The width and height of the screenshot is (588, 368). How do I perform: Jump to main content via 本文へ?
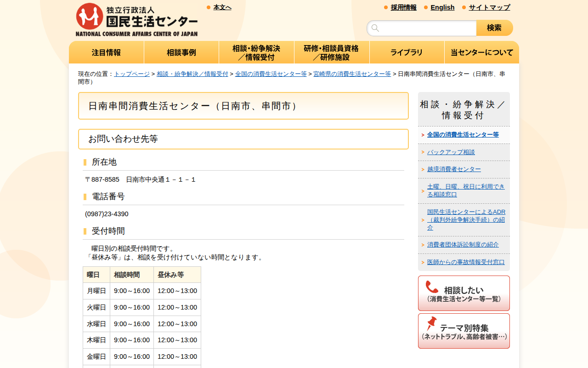coord(222,7)
